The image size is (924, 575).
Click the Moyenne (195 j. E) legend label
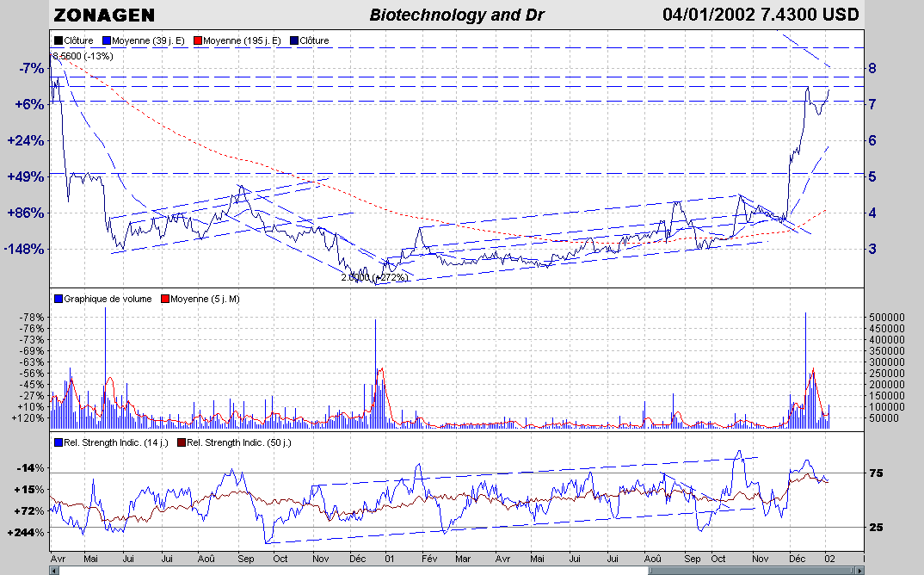point(242,40)
